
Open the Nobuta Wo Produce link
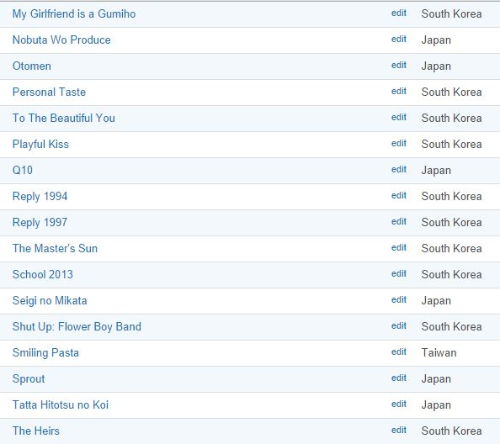tap(61, 40)
